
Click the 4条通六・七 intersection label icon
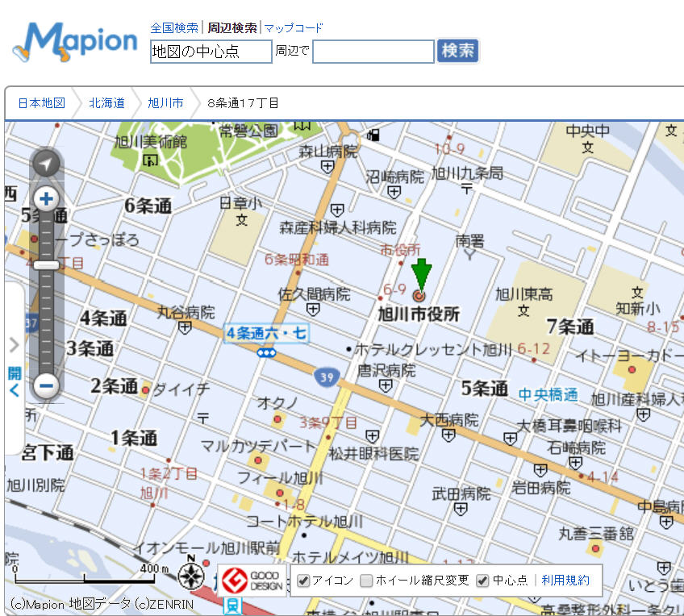pos(266,333)
